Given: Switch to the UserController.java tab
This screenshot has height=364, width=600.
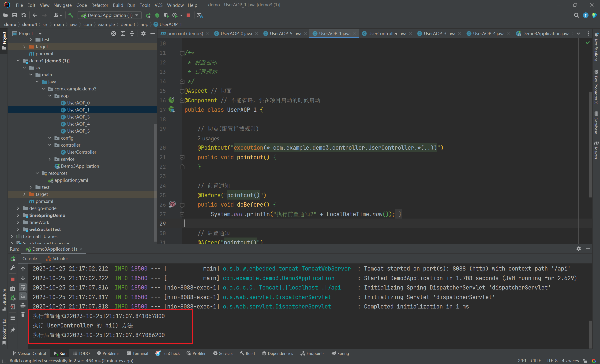Looking at the screenshot, I should tap(387, 33).
